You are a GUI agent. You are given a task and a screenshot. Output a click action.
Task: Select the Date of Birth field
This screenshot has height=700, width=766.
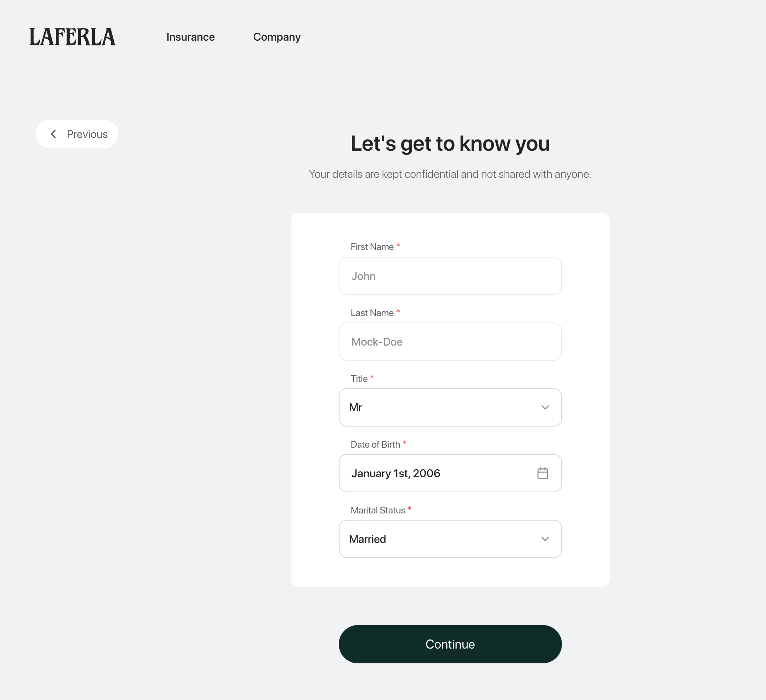click(438, 473)
